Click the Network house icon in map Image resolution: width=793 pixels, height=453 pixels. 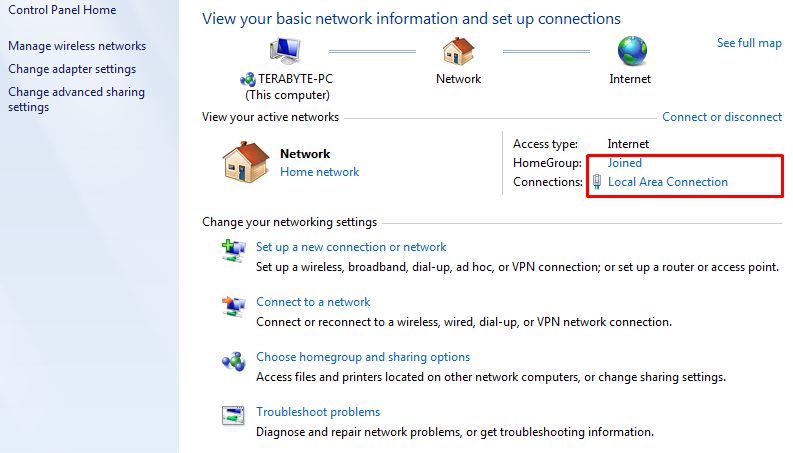click(458, 51)
